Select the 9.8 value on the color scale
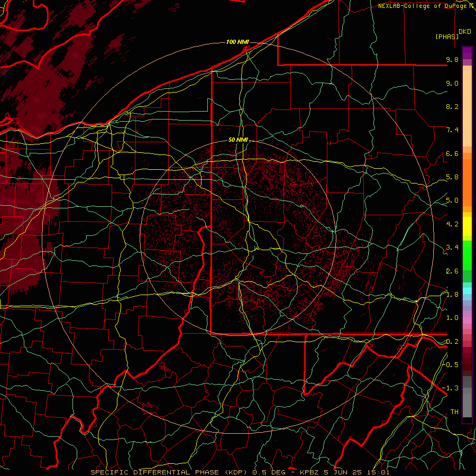 452,60
